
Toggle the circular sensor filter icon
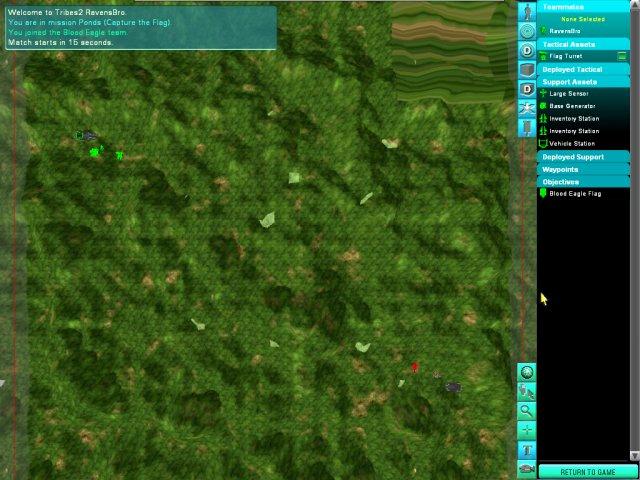pyautogui.click(x=526, y=30)
